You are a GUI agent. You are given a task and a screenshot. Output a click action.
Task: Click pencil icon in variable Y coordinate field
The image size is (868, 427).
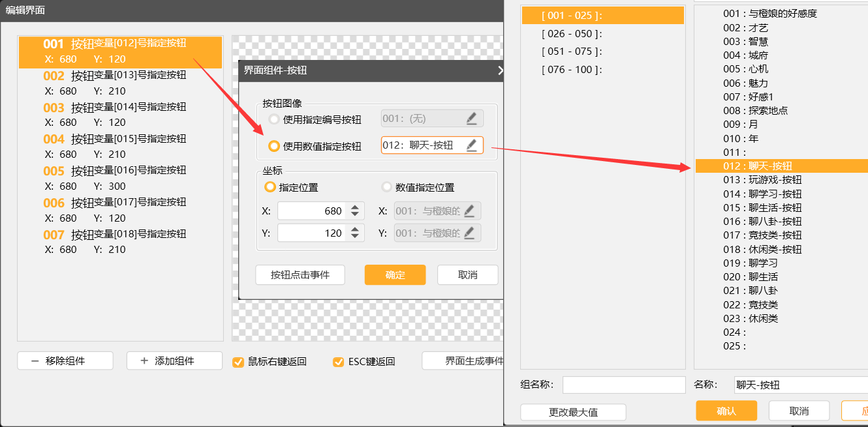click(x=469, y=233)
